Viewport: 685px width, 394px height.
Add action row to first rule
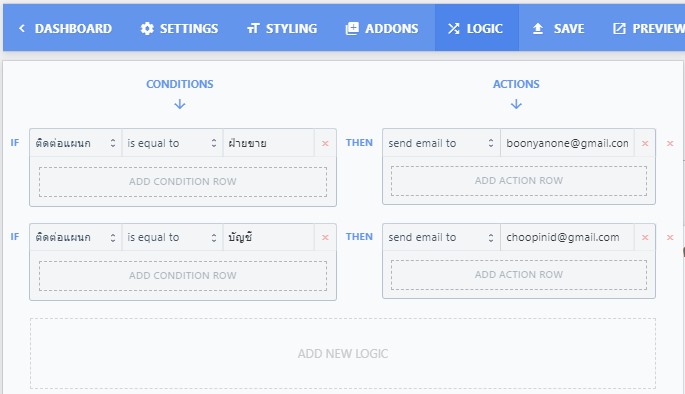tap(519, 180)
